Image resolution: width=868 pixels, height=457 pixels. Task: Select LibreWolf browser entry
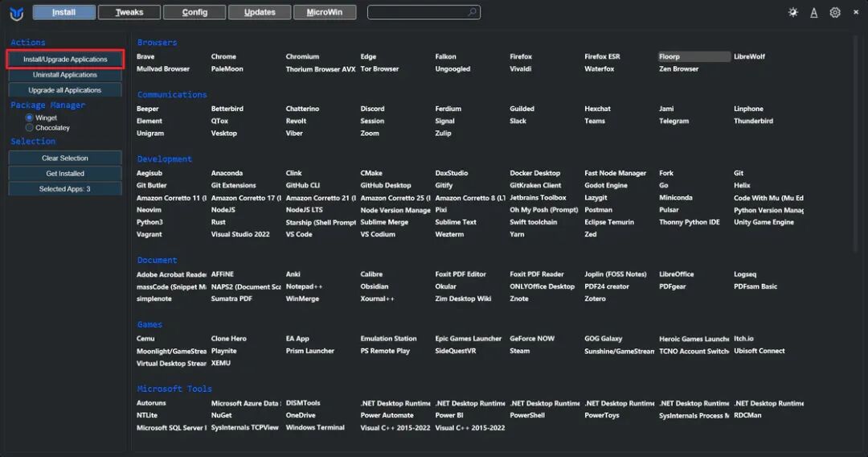[750, 56]
